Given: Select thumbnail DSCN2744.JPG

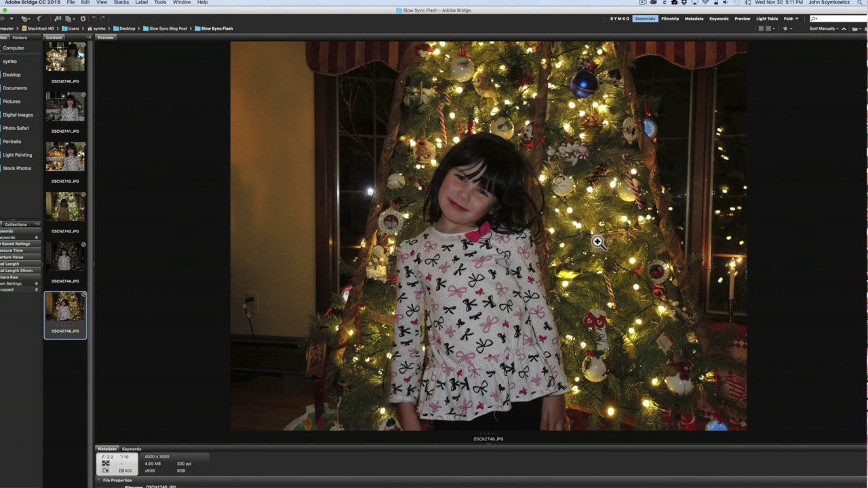Looking at the screenshot, I should click(65, 256).
